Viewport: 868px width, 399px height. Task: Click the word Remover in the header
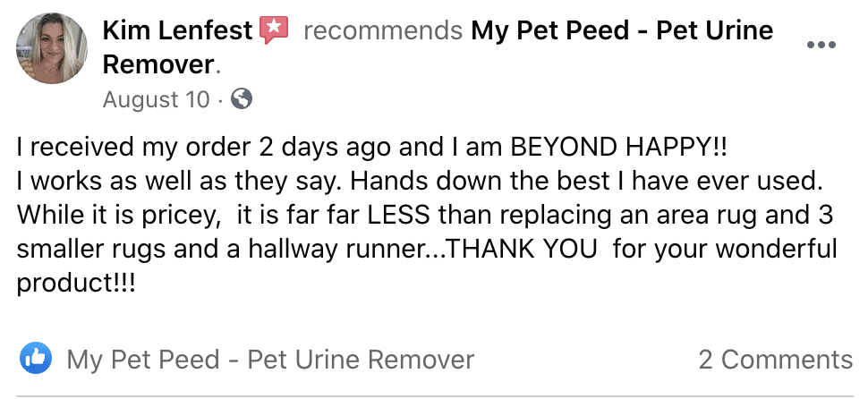click(x=157, y=65)
